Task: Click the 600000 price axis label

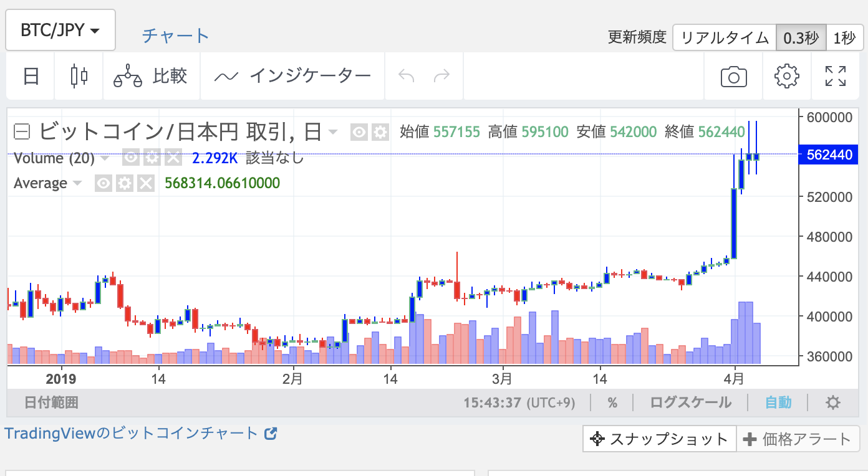Action: point(829,117)
